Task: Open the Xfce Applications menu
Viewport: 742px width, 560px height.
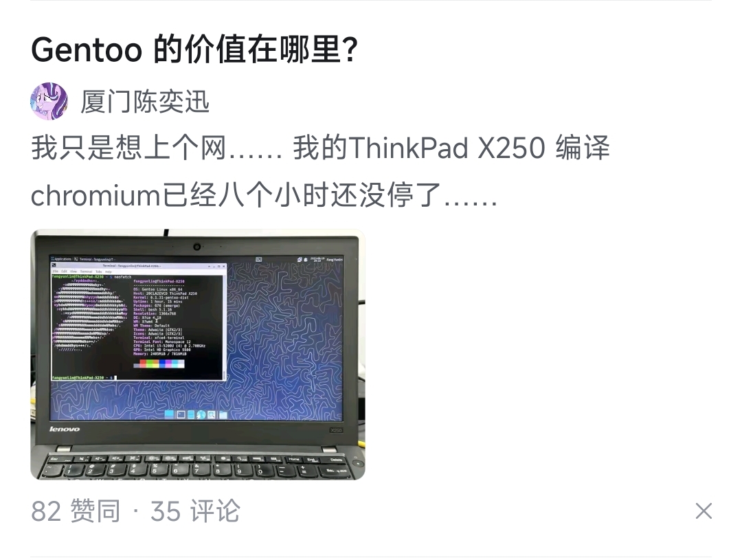Action: (62, 259)
